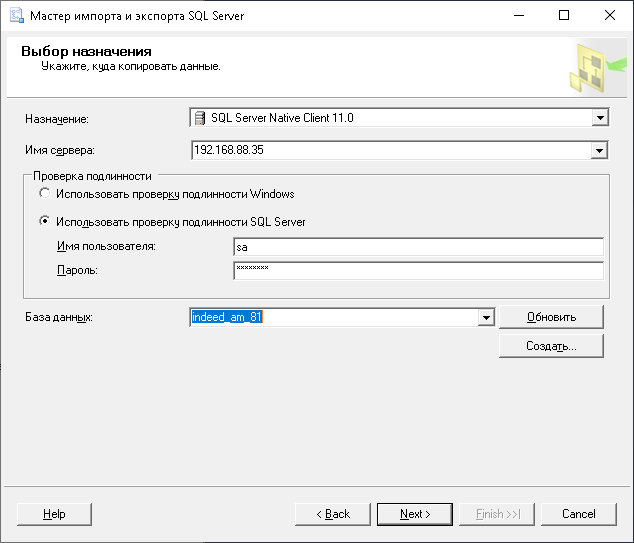634x543 pixels.
Task: Open the Имя сервера dropdown arrow
Action: 600,151
